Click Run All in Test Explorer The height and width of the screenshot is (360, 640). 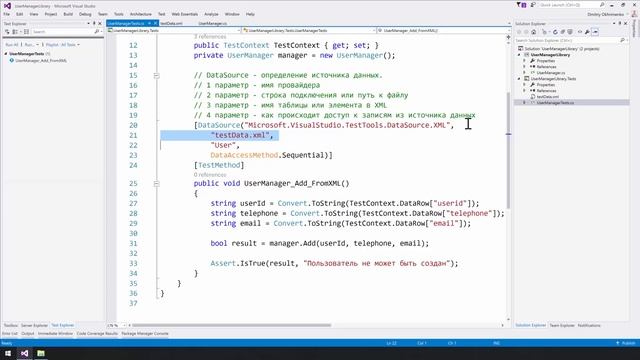pyautogui.click(x=12, y=44)
